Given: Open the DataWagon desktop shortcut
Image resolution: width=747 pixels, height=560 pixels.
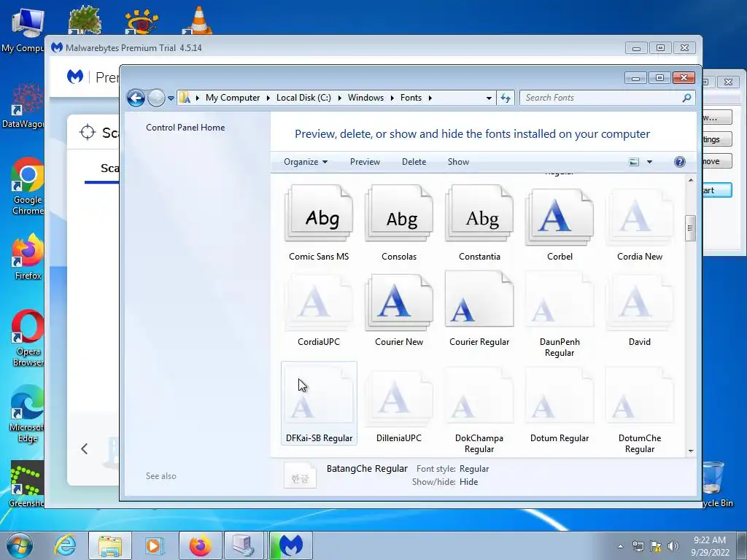Looking at the screenshot, I should click(23, 106).
